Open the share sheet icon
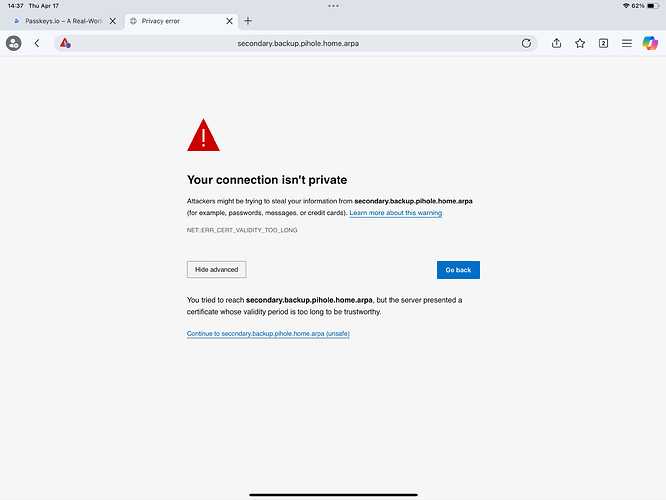Image resolution: width=666 pixels, height=500 pixels. pos(556,43)
